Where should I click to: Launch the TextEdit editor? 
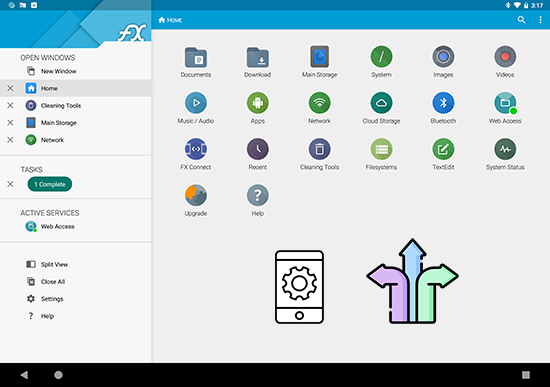coord(443,154)
